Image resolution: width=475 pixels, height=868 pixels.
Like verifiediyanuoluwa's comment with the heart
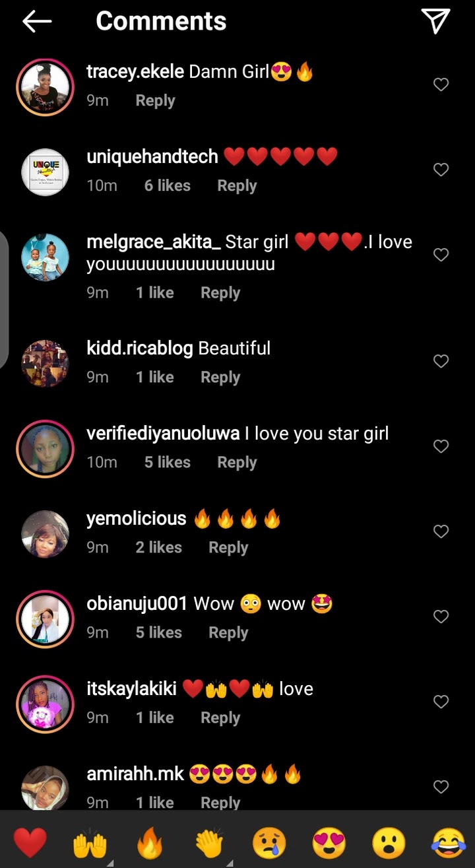(441, 446)
